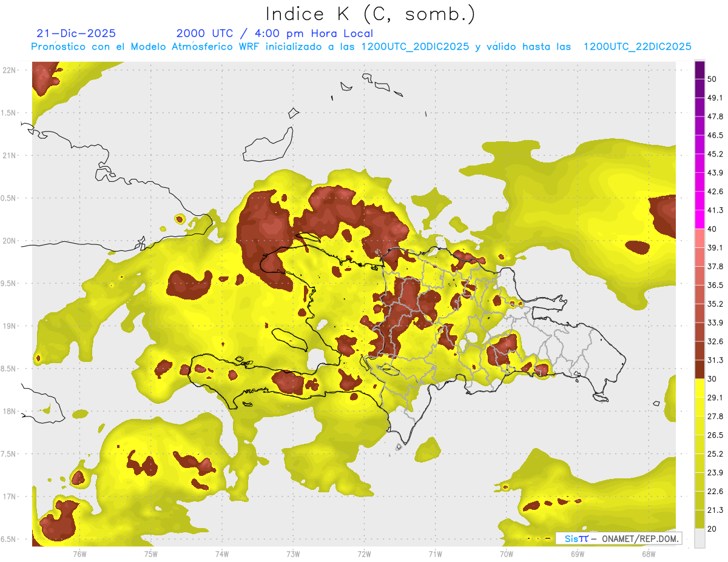Click the longitude label "76W"
The width and height of the screenshot is (728, 562).
(x=79, y=554)
